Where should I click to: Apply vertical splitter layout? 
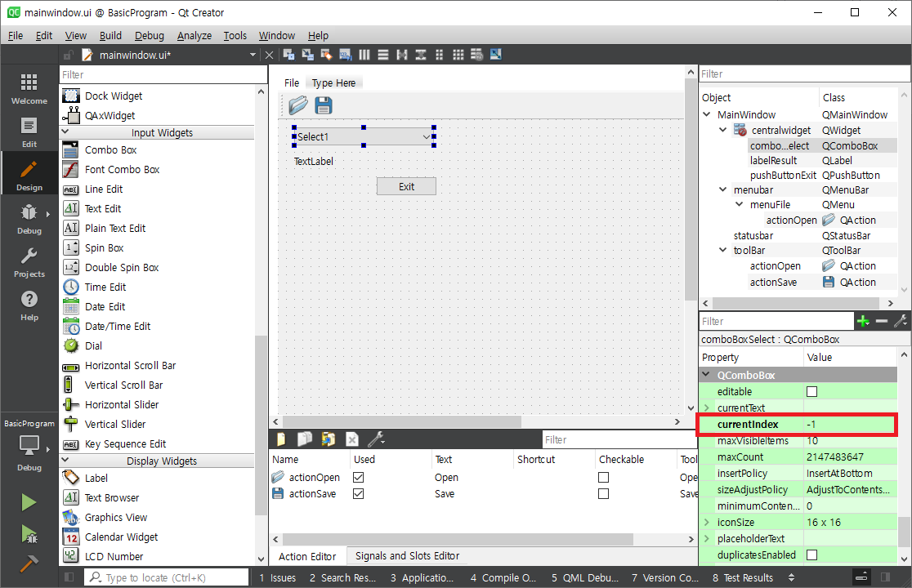click(421, 55)
